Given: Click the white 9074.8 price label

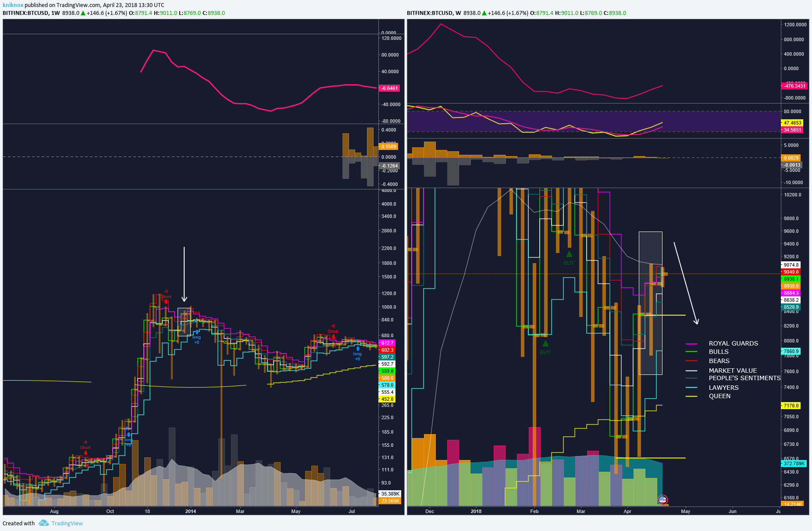Looking at the screenshot, I should coord(791,265).
